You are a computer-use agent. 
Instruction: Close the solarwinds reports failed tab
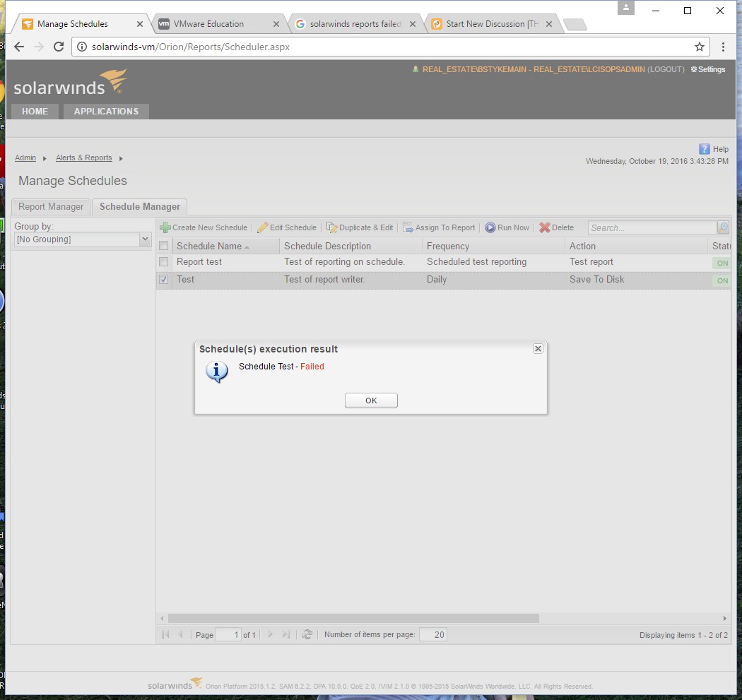tap(413, 24)
